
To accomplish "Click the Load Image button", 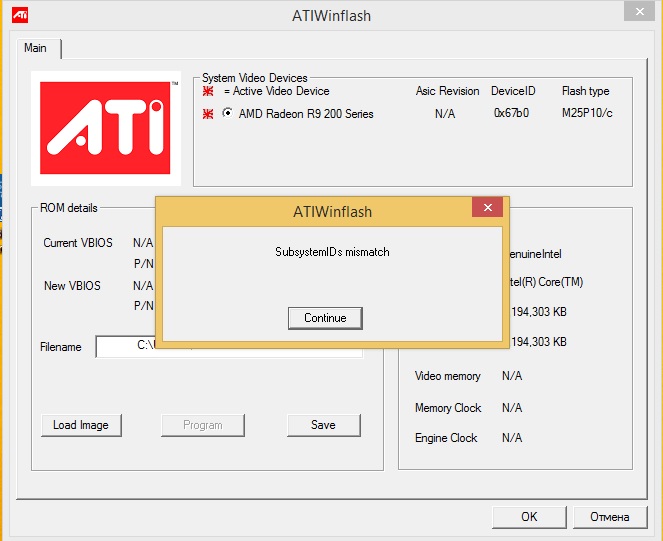I will coord(81,425).
